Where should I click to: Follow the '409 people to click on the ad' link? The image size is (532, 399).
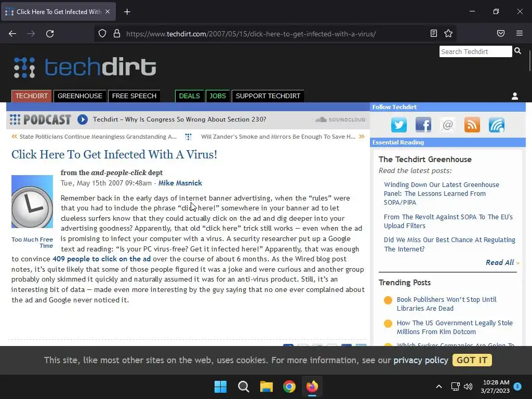click(x=101, y=259)
